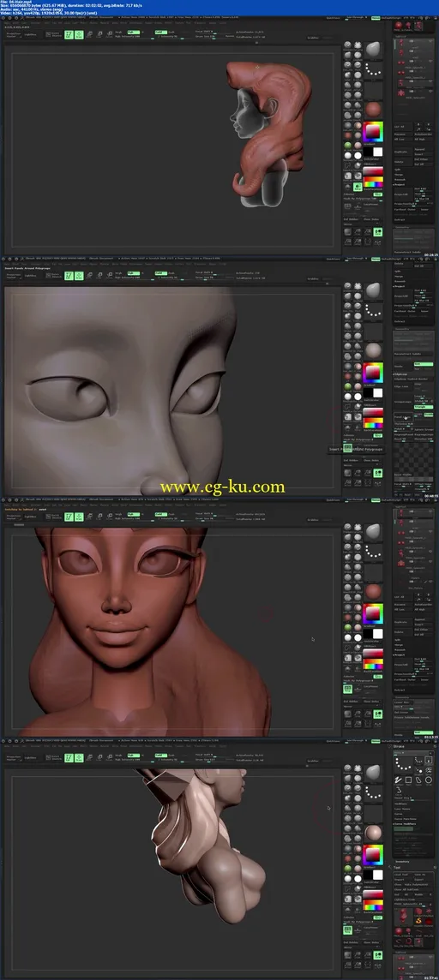Click GroupsLoops button in the eye close-up frame
The height and width of the screenshot is (980, 439).
pyautogui.click(x=403, y=402)
